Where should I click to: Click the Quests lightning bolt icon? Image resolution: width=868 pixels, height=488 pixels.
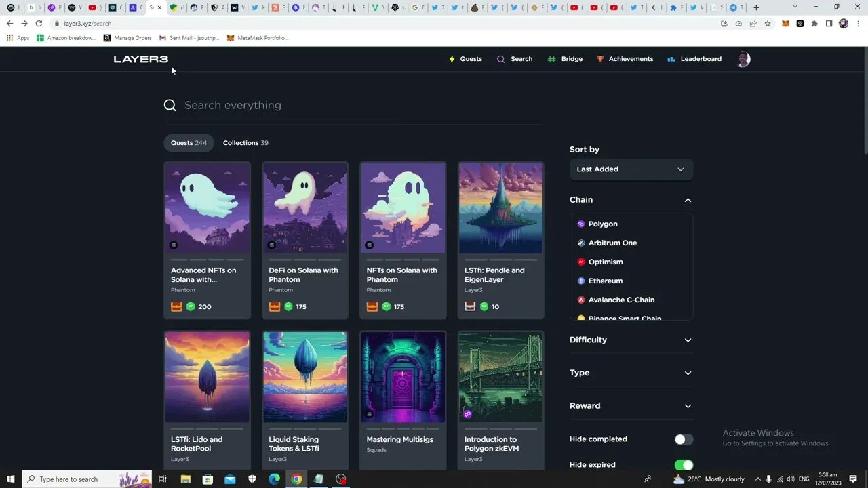pyautogui.click(x=452, y=59)
